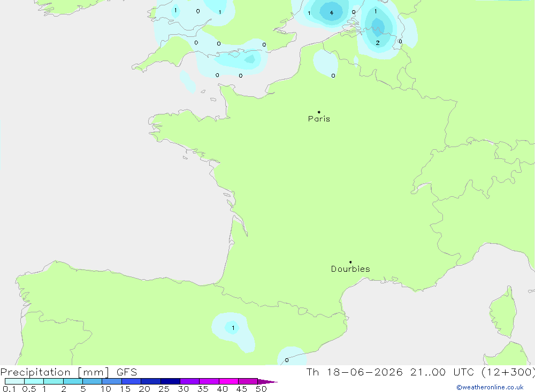Select the 30 mm purple legend swatch
535x392 pixels.
point(189,381)
